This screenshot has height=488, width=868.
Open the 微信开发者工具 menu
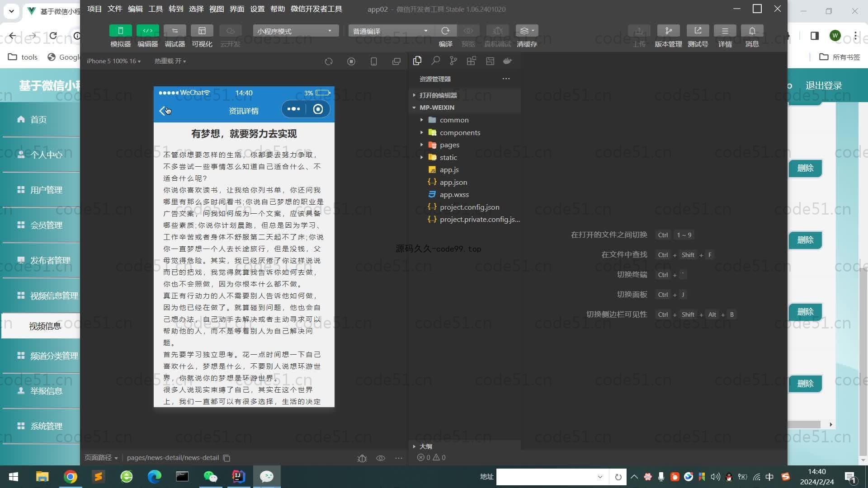click(x=316, y=9)
